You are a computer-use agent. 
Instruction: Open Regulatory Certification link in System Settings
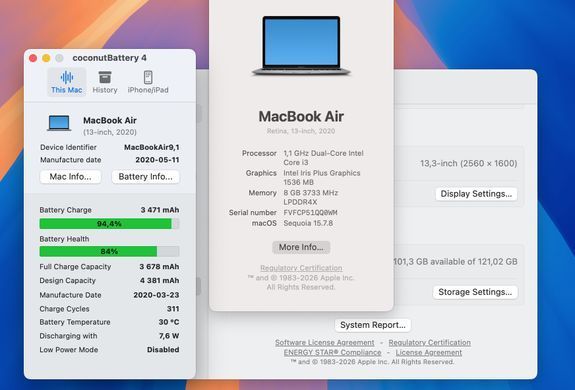(x=429, y=342)
